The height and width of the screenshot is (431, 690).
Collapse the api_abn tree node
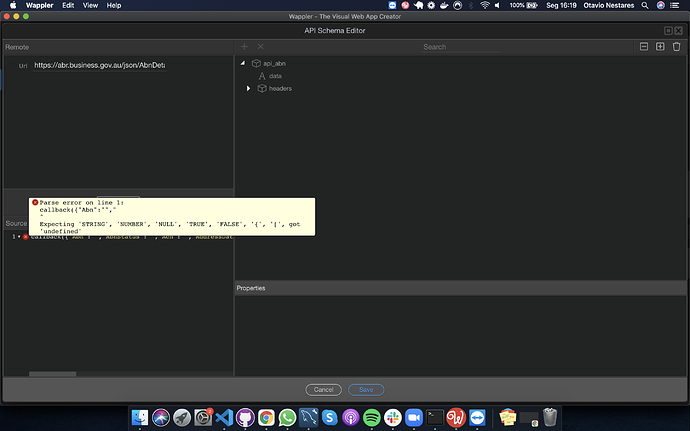(x=243, y=63)
